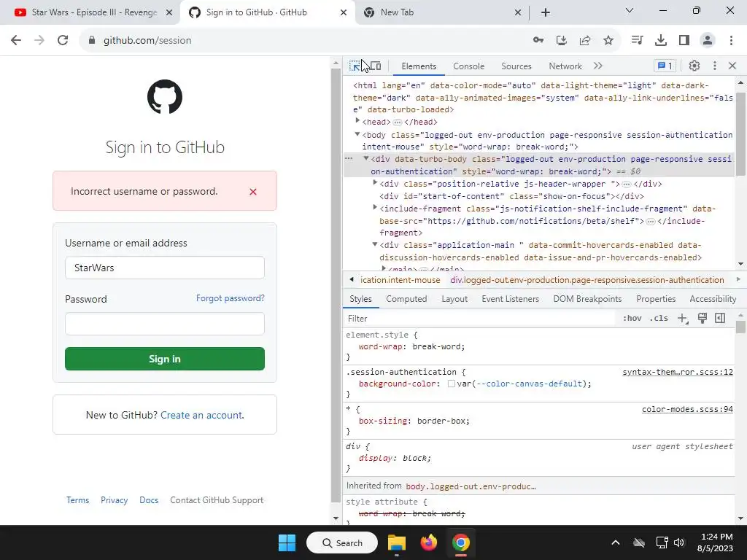Viewport: 747px width, 560px height.
Task: Click the green Sign in button
Action: 165,359
